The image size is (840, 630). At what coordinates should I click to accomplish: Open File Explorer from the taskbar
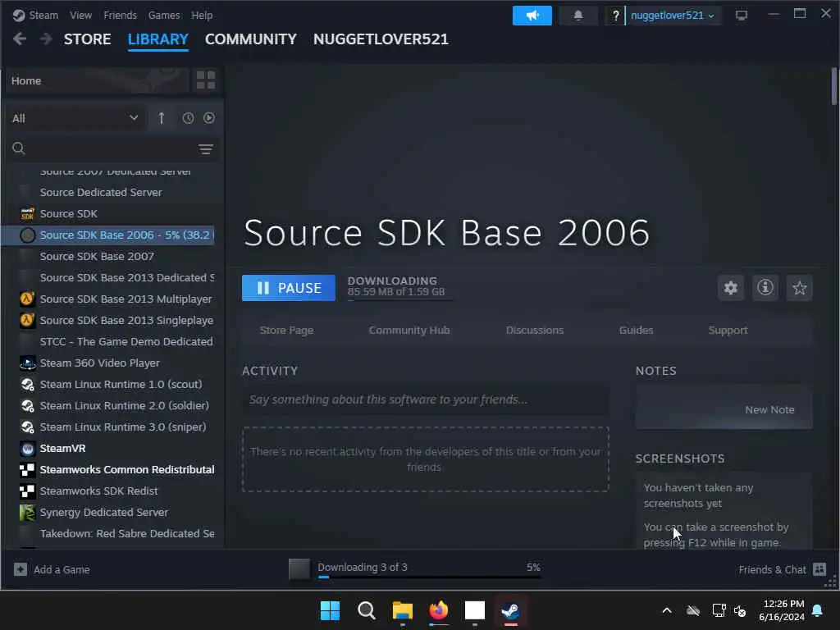point(402,610)
